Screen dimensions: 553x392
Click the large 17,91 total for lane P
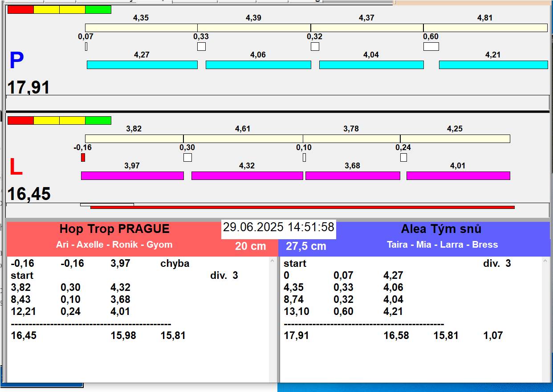coord(28,87)
